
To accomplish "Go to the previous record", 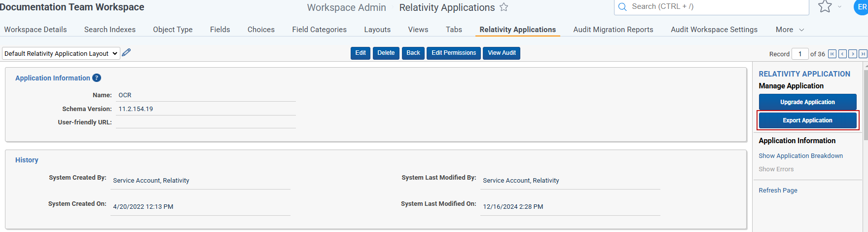I will click(x=842, y=54).
